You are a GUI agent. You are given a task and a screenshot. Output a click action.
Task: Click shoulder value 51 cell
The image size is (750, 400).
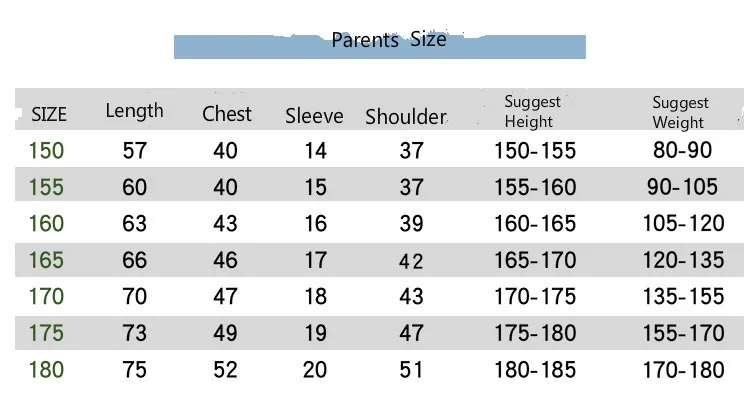pos(411,370)
